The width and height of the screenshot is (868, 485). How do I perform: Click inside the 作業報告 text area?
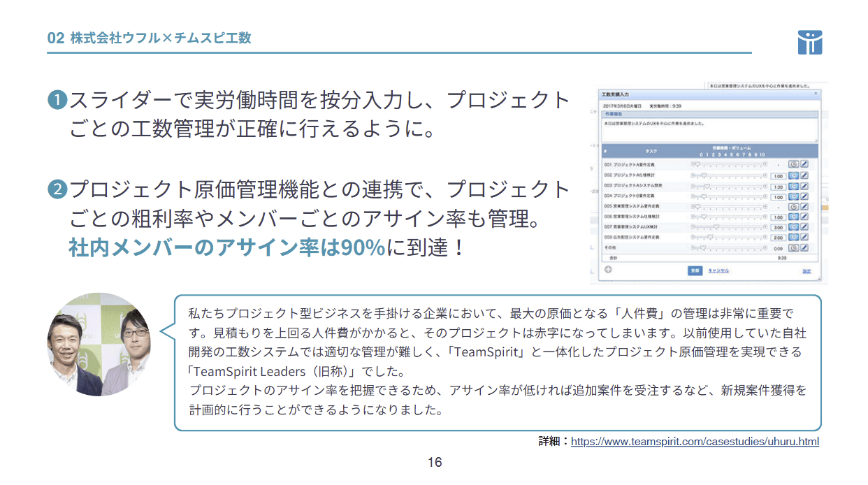tap(708, 129)
